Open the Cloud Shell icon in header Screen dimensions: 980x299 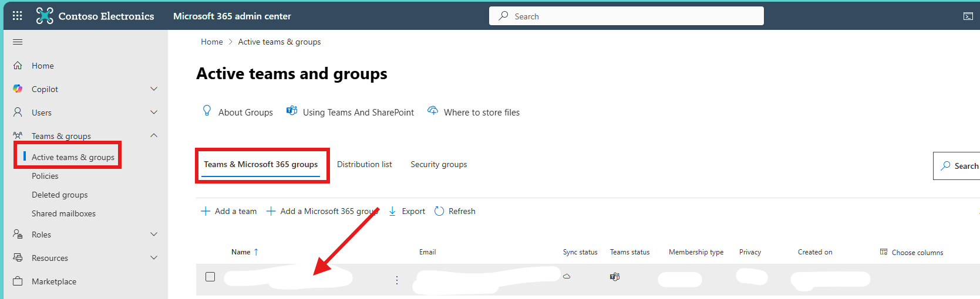click(968, 16)
